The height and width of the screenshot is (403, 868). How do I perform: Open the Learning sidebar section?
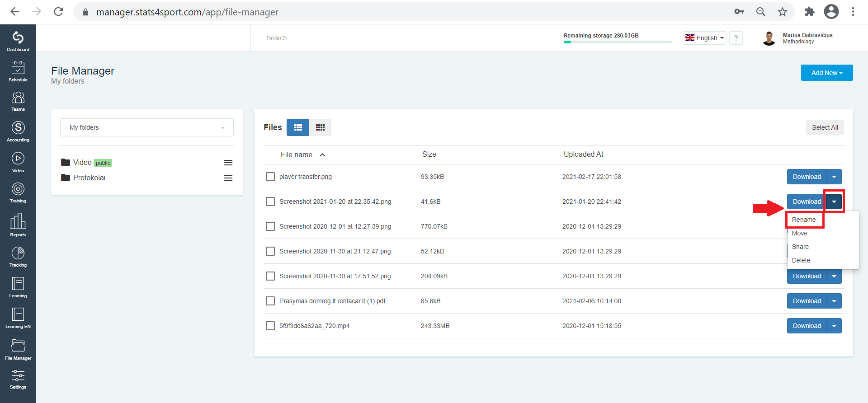[x=18, y=287]
